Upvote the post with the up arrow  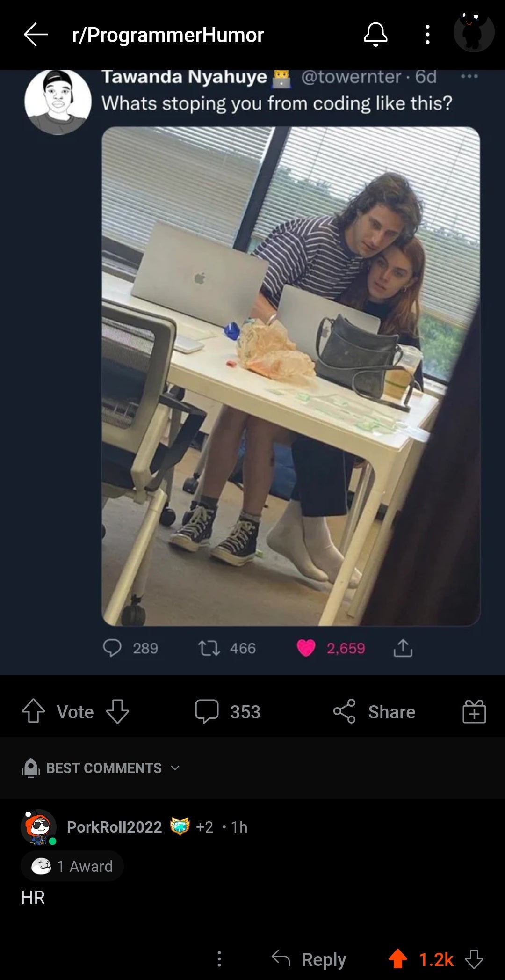[34, 711]
